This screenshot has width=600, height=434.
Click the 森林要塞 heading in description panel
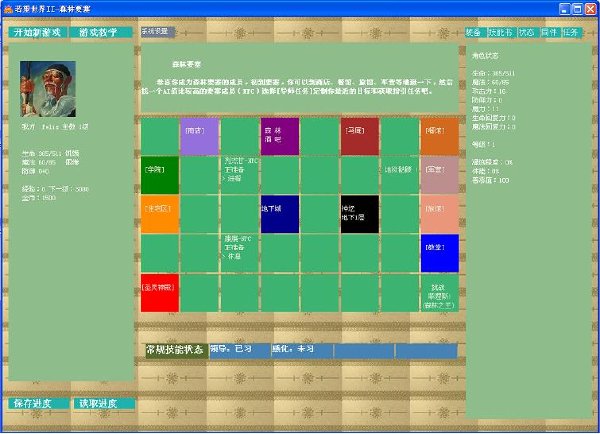point(187,64)
